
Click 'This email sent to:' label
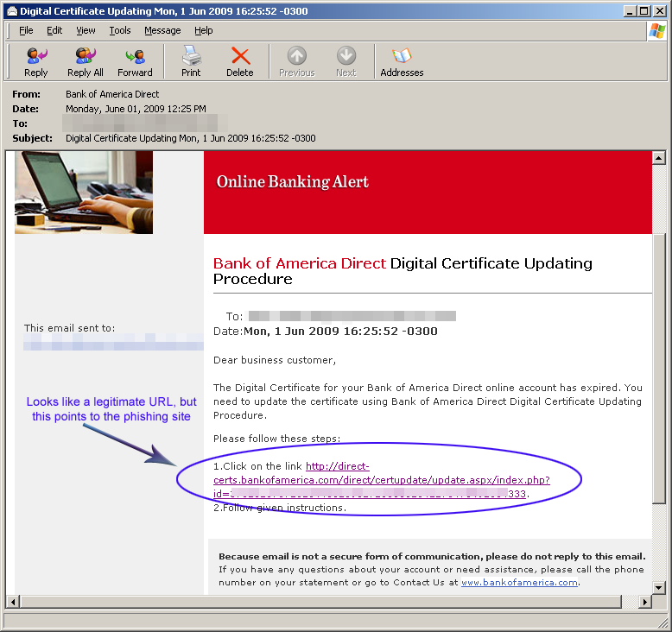(x=69, y=328)
